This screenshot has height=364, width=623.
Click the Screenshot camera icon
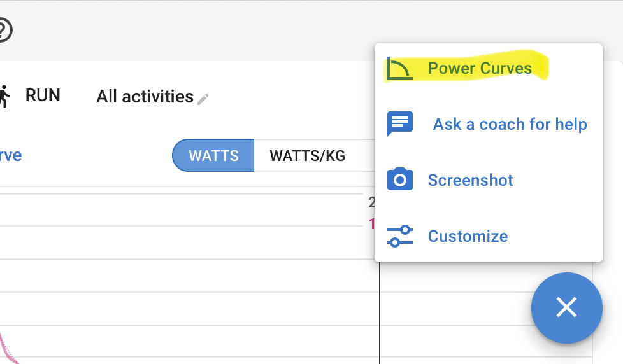[x=399, y=179]
